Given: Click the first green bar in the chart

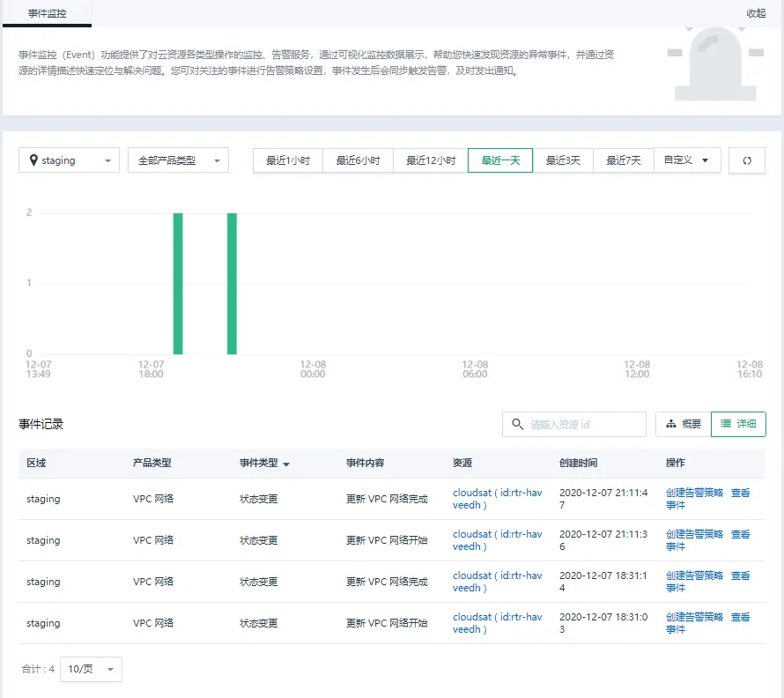Looking at the screenshot, I should tap(178, 283).
